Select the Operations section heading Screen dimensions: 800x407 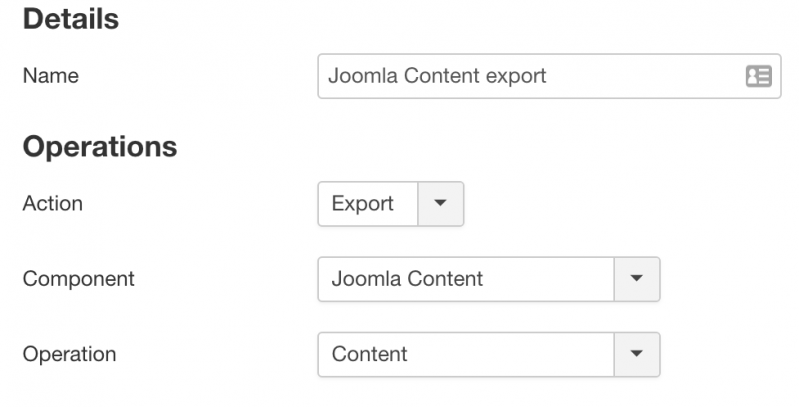point(100,147)
